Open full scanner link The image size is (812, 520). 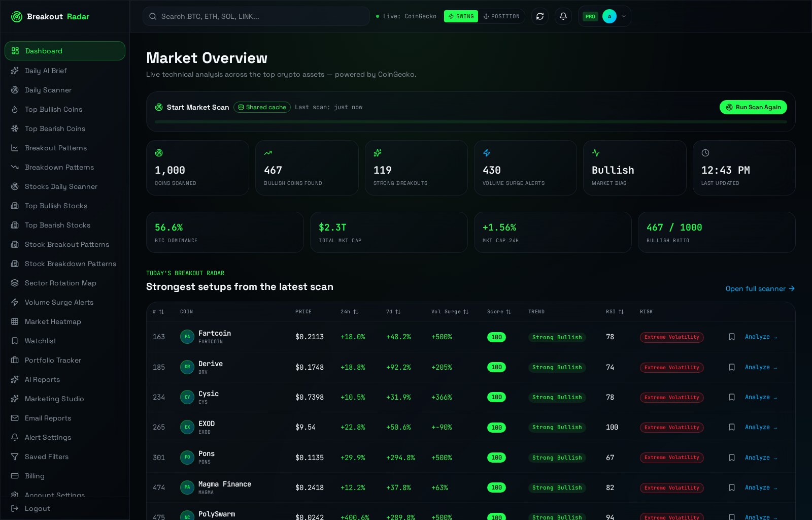(760, 288)
